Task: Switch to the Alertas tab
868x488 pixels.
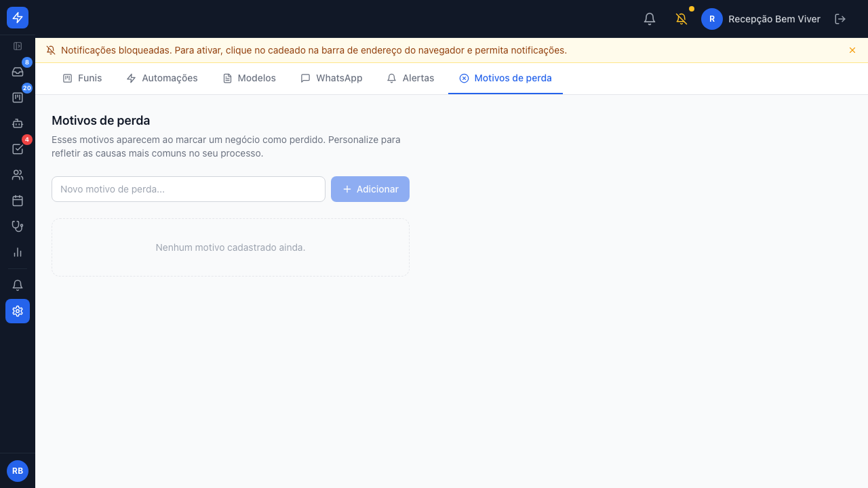Action: (410, 78)
